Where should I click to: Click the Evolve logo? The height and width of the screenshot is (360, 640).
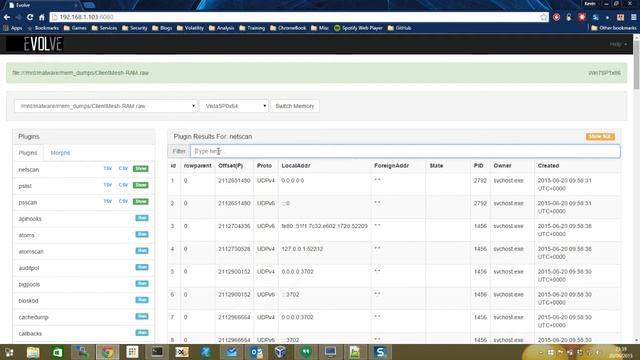(34, 44)
